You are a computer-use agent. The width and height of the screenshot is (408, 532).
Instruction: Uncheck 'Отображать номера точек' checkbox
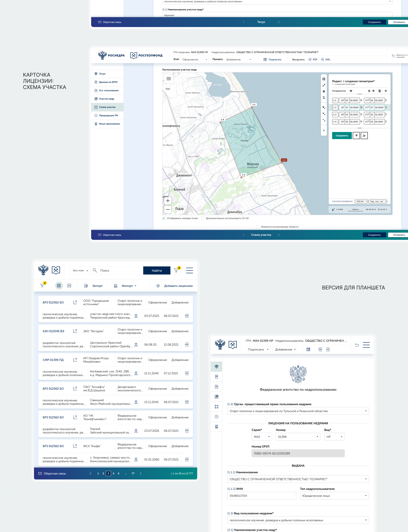164,218
